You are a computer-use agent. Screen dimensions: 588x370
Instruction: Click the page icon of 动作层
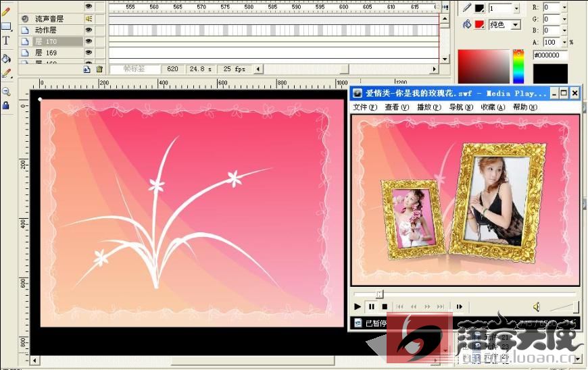point(25,30)
